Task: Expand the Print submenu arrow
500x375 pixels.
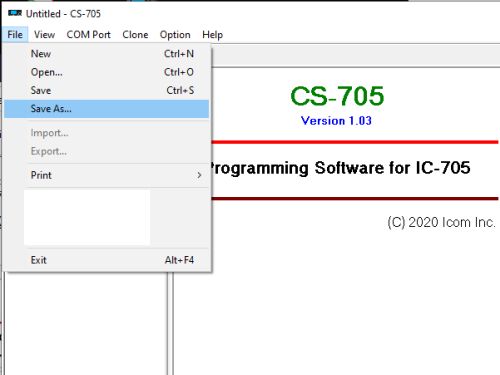Action: [x=199, y=175]
